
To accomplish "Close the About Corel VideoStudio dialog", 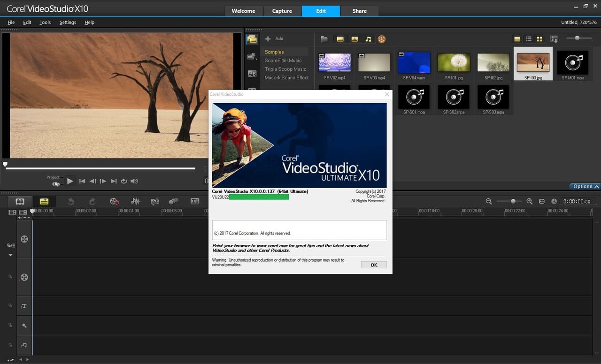I will tap(387, 94).
